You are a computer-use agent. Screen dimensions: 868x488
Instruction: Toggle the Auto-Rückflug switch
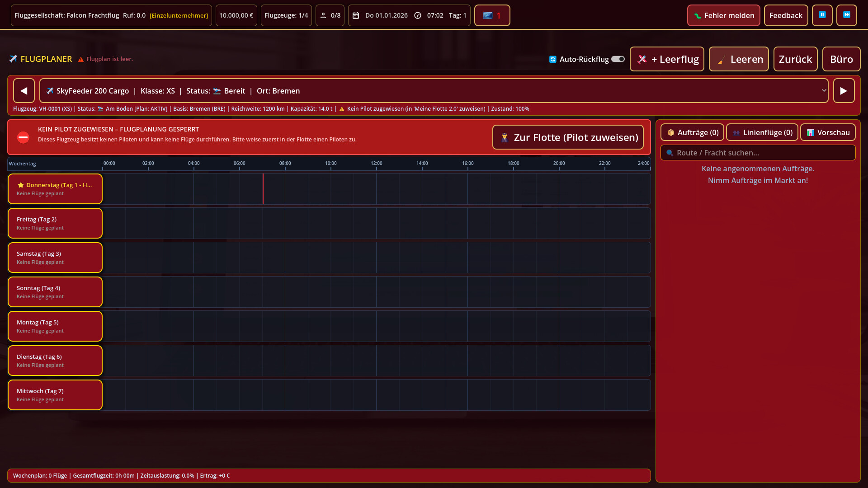pyautogui.click(x=618, y=59)
